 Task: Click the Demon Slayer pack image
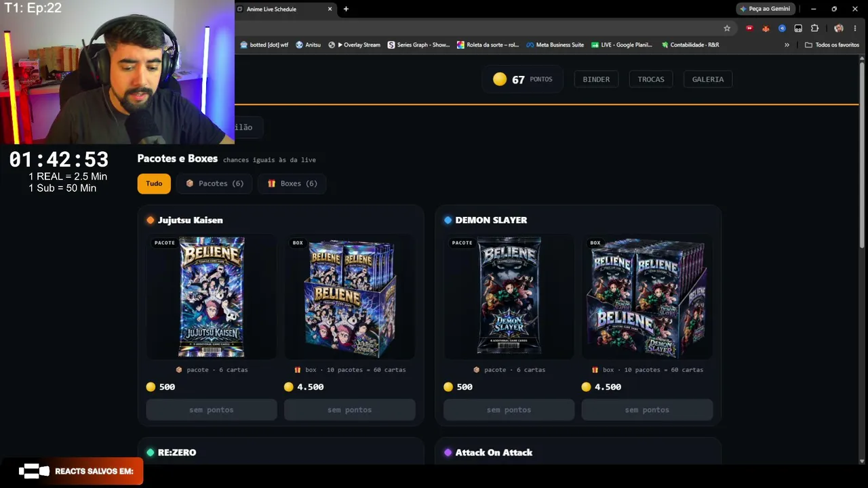pos(509,296)
